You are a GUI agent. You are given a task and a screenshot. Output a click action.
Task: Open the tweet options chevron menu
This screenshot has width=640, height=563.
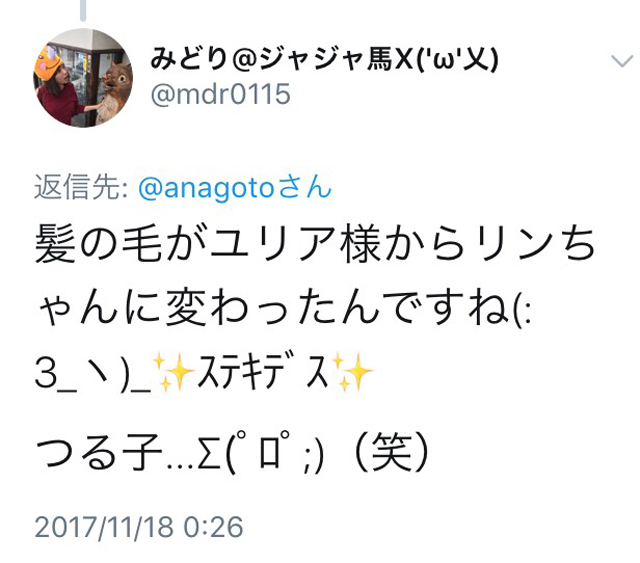(622, 61)
